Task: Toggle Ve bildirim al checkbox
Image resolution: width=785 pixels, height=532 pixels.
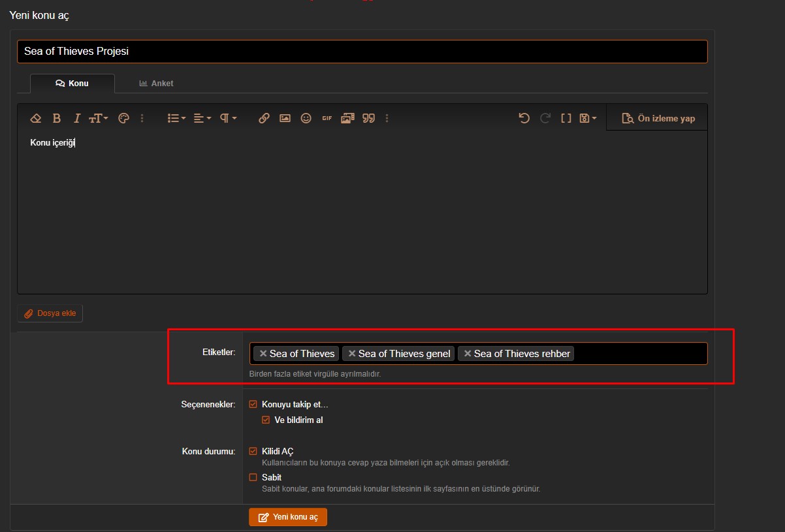Action: pos(266,420)
